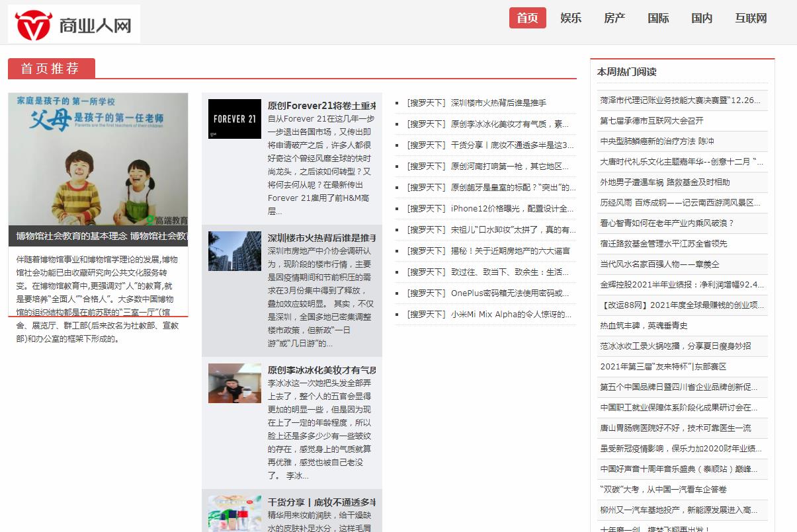Open hot read 热血筑丰碑，英魂垂青史
The width and height of the screenshot is (797, 532).
[x=644, y=326]
